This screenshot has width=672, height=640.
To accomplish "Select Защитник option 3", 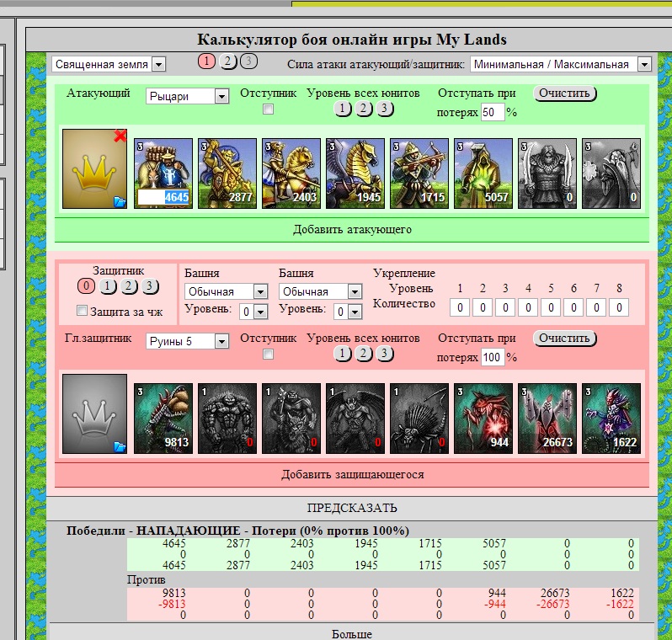I will click(x=150, y=286).
